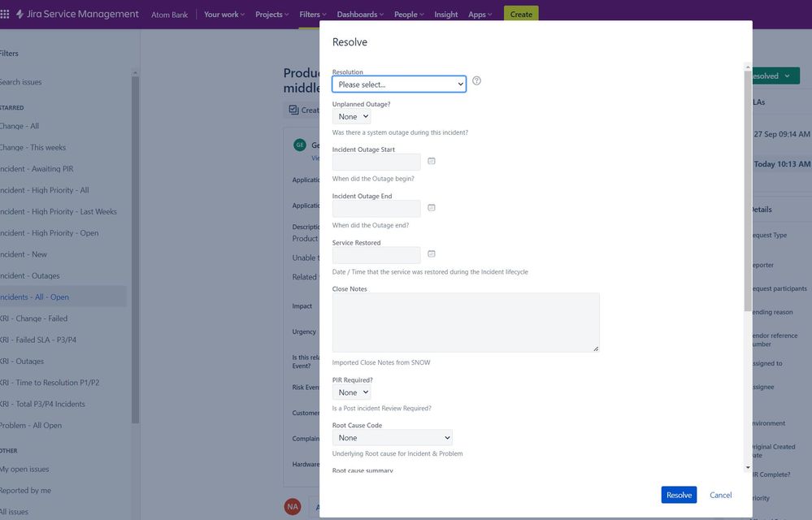
Task: Open calendar picker for Service Restored
Action: coord(432,253)
